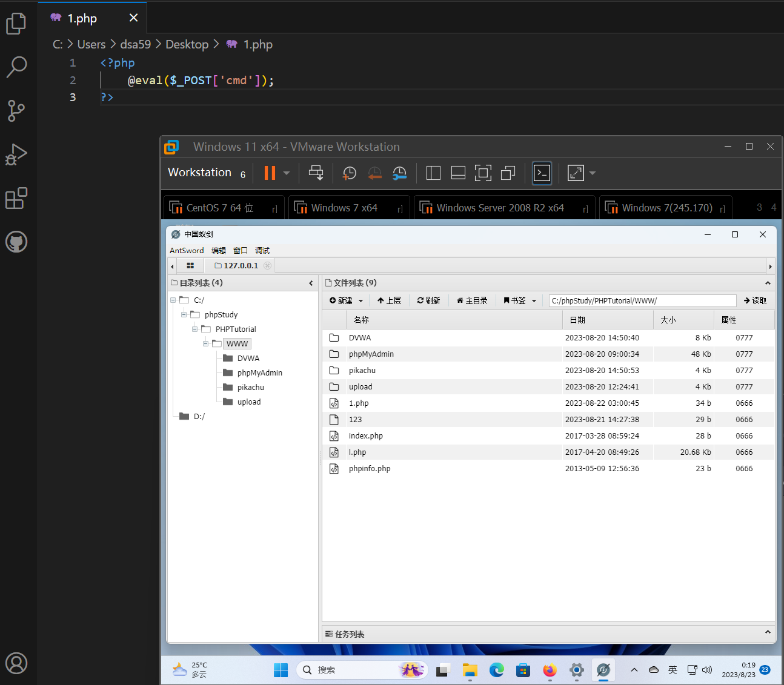Collapse the 目录列表 directory panel
The height and width of the screenshot is (685, 784).
coord(311,283)
